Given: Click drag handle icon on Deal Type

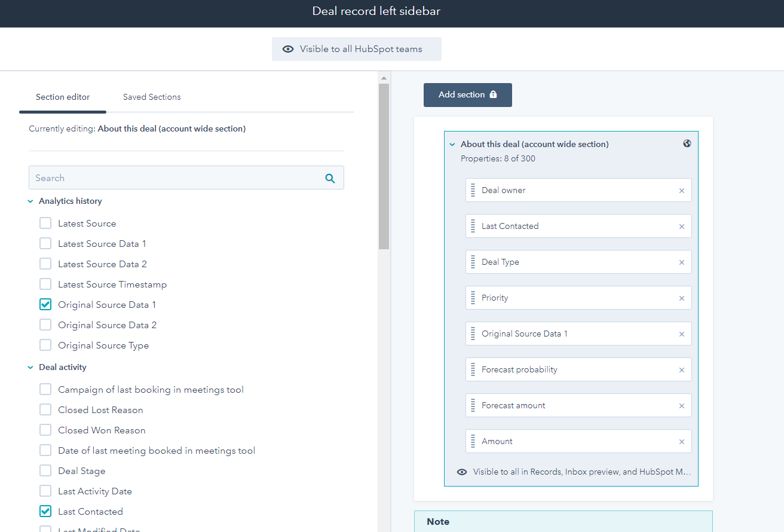Looking at the screenshot, I should pos(473,262).
